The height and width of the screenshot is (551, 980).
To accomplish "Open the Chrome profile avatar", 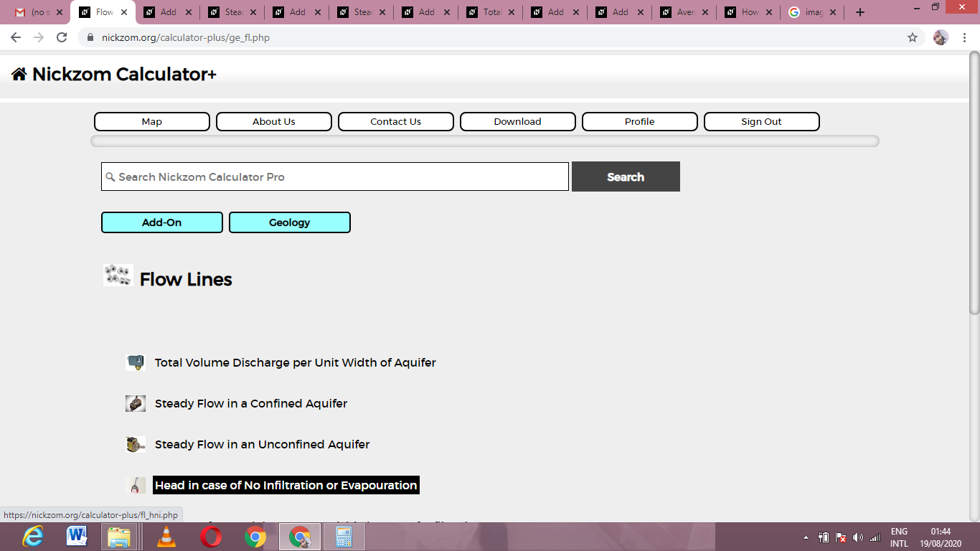I will pos(941,37).
